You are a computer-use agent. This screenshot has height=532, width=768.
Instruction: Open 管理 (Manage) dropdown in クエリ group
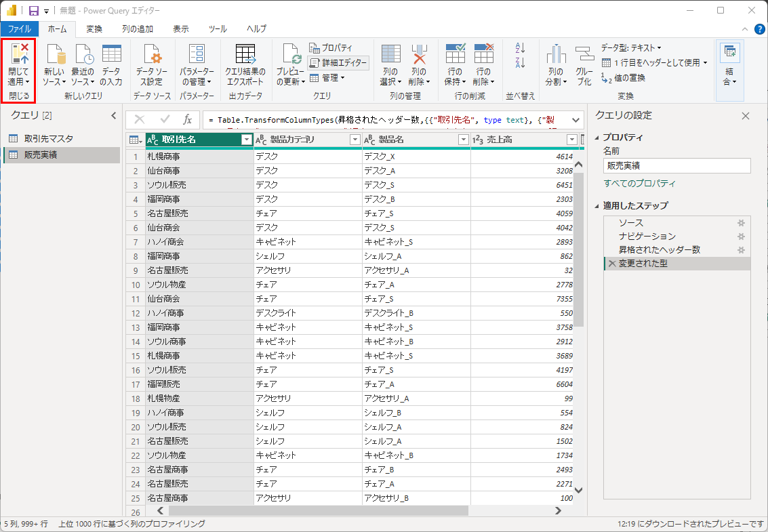[327, 78]
